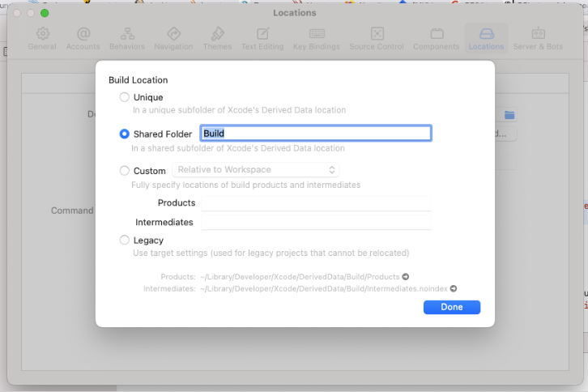Viewport: 588px width, 392px height.
Task: Open the General preferences gear icon
Action: [42, 34]
